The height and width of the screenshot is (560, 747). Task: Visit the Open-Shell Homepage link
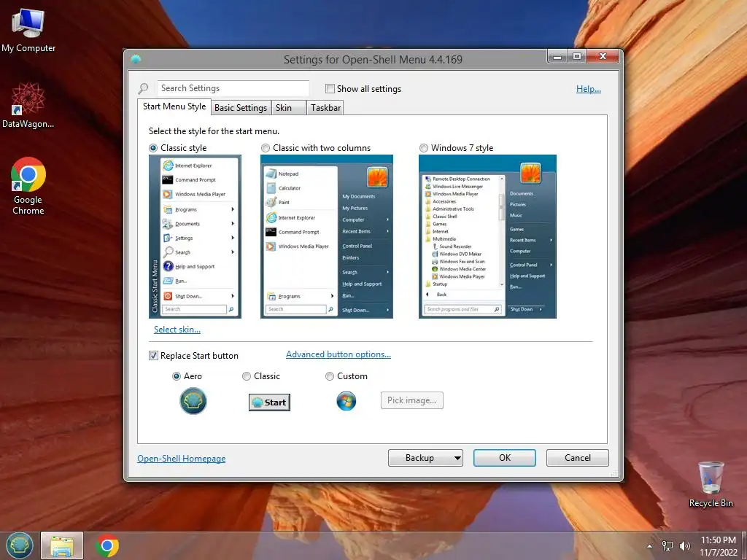(x=182, y=459)
